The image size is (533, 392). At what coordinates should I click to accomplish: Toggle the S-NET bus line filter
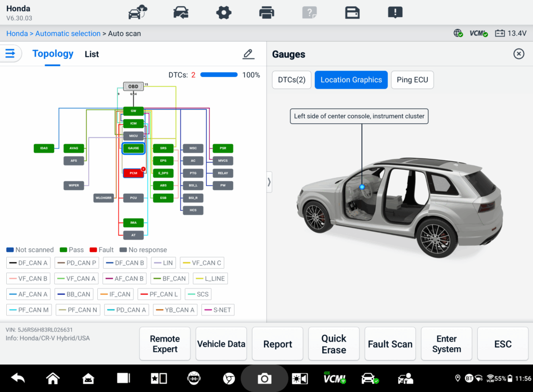click(217, 310)
